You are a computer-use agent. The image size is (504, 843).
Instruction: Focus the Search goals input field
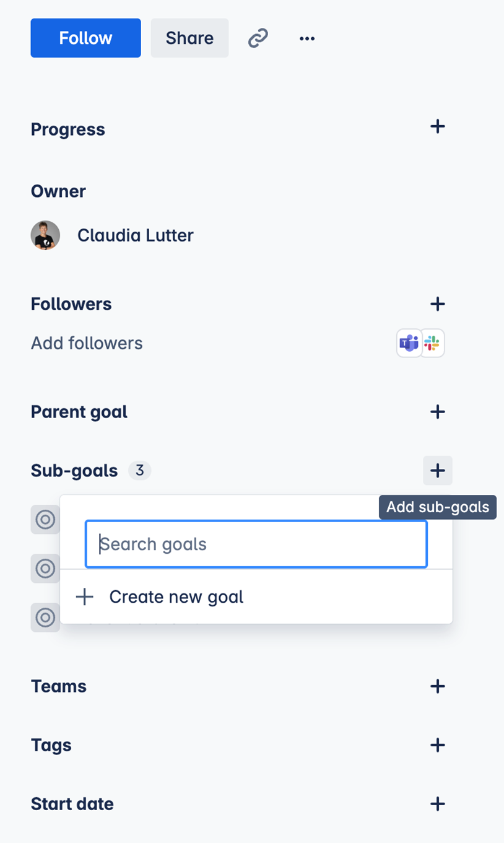point(256,544)
